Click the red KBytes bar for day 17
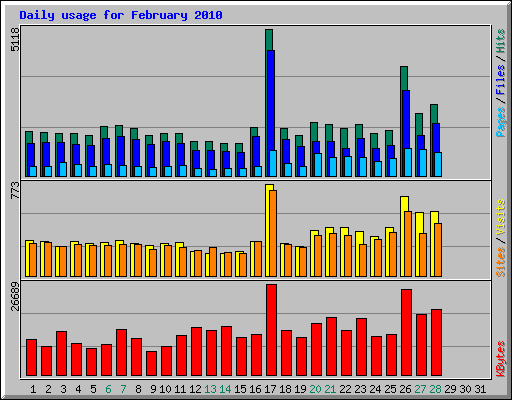Screen dimensions: 512x400 tap(271, 330)
